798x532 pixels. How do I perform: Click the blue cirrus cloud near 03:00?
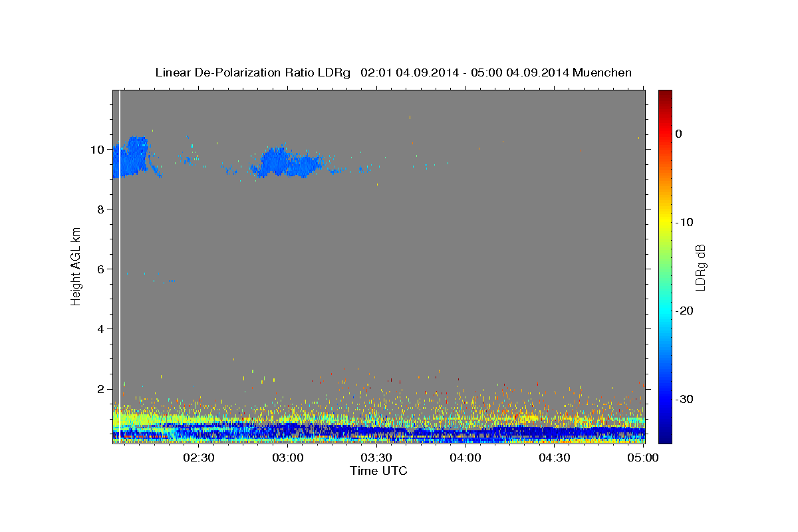click(x=286, y=162)
